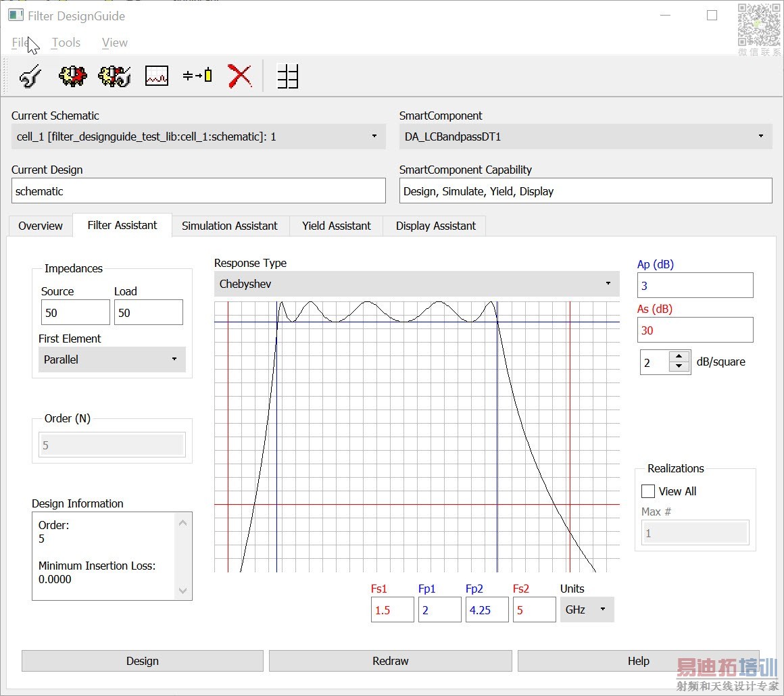Click the gears-with-wrench Redesign toolbar icon
The image size is (784, 696).
click(114, 76)
